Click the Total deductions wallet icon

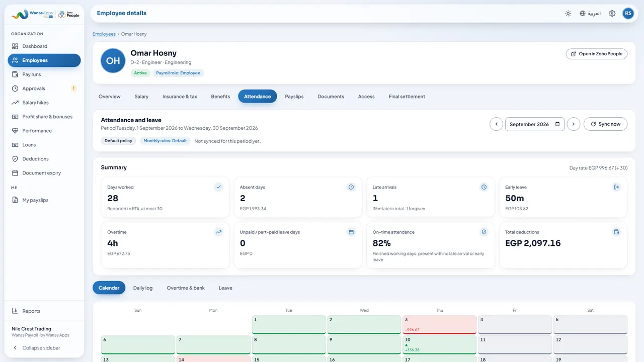point(616,232)
